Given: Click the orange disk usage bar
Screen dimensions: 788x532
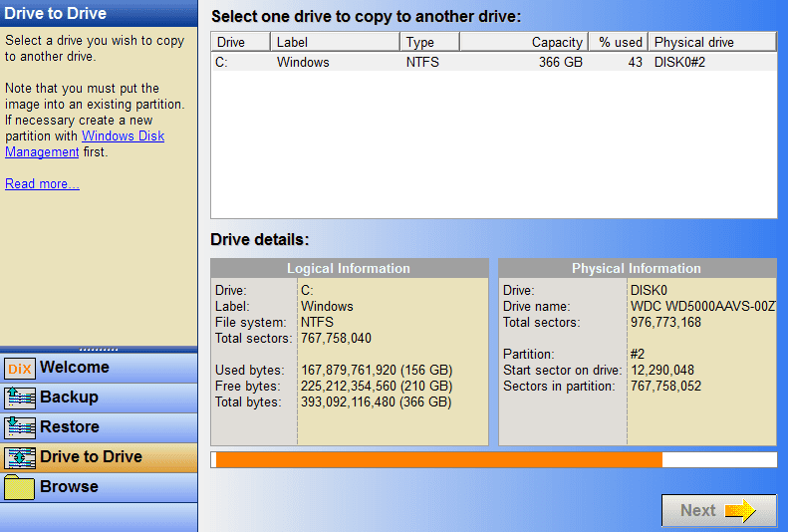Looking at the screenshot, I should point(438,459).
